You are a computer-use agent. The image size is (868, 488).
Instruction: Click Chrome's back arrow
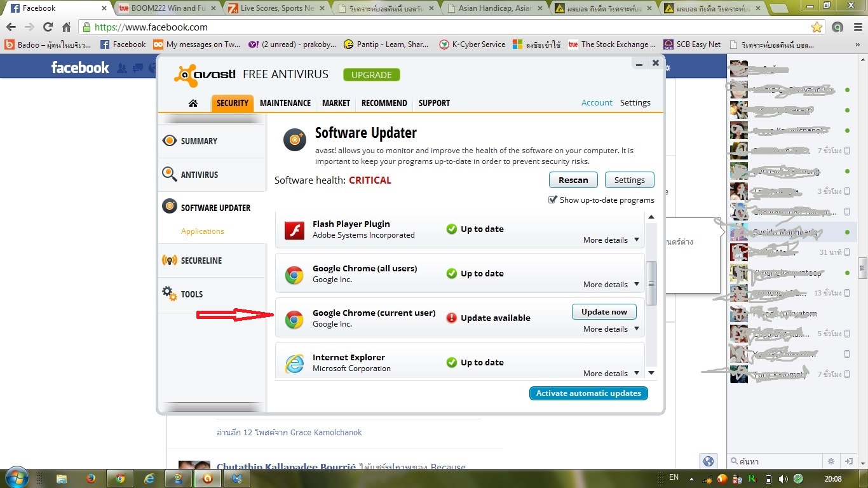click(x=11, y=27)
